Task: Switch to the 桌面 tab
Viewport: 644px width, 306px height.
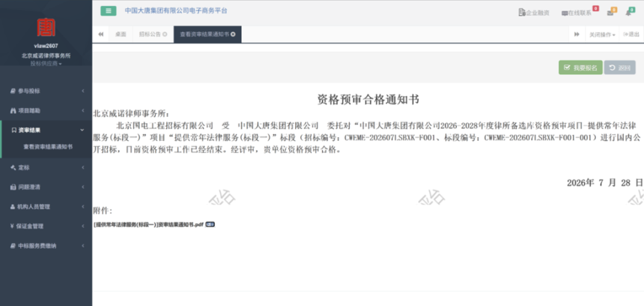Action: [x=121, y=34]
